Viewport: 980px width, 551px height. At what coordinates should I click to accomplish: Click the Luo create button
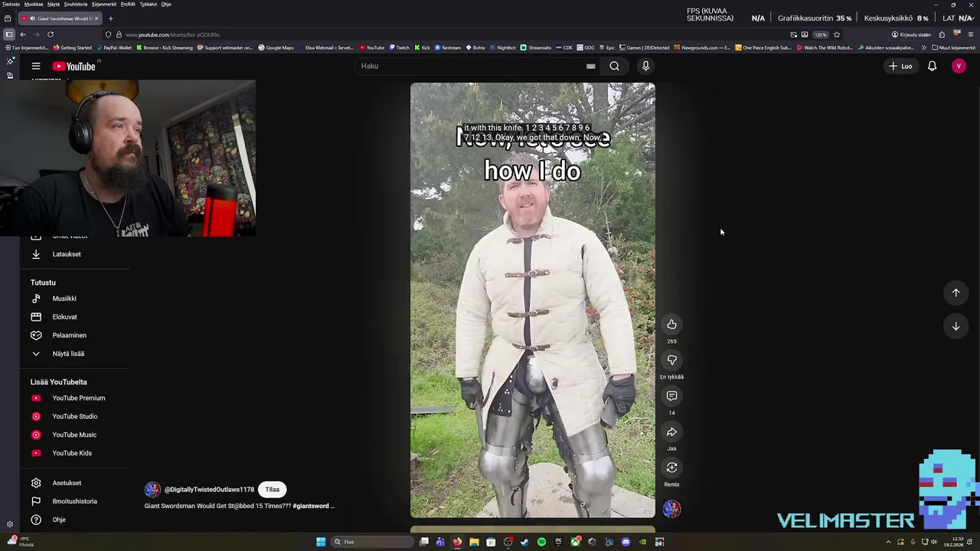pos(900,67)
